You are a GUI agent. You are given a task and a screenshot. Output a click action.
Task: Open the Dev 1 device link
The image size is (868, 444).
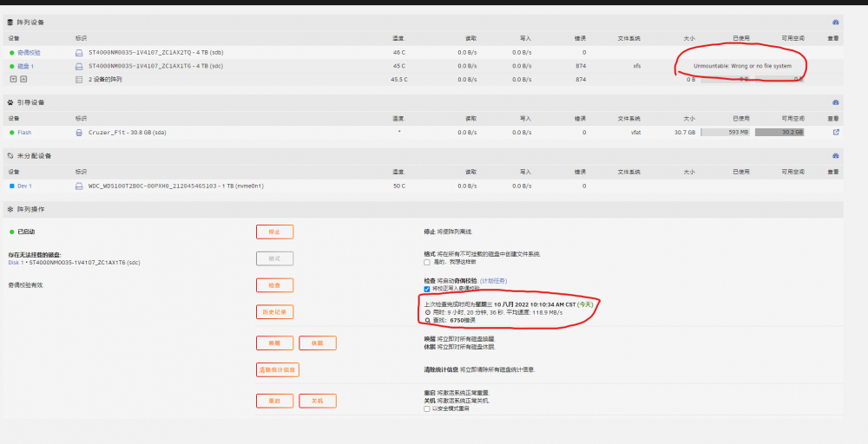pos(24,186)
